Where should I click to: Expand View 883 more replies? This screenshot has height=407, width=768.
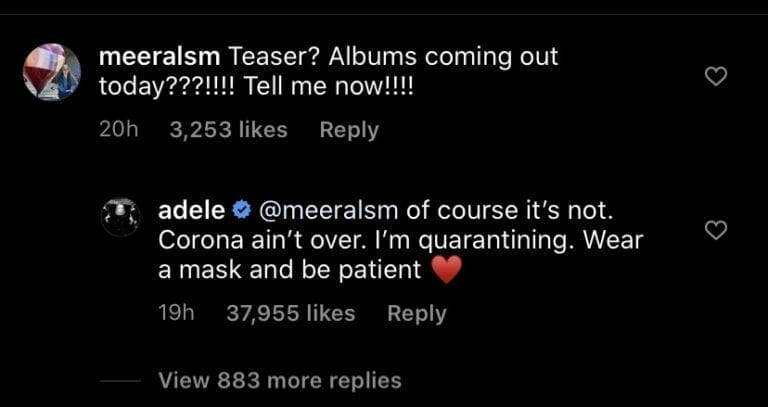(280, 380)
